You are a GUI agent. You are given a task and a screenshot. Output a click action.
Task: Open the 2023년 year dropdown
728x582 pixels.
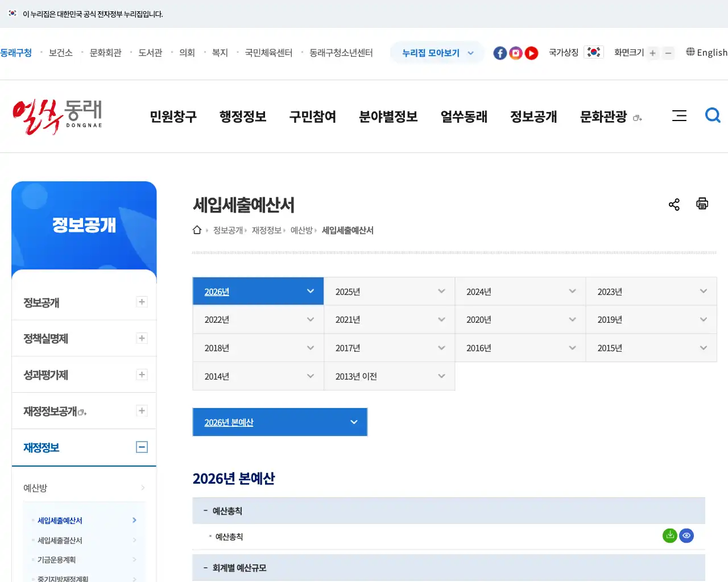(x=651, y=292)
